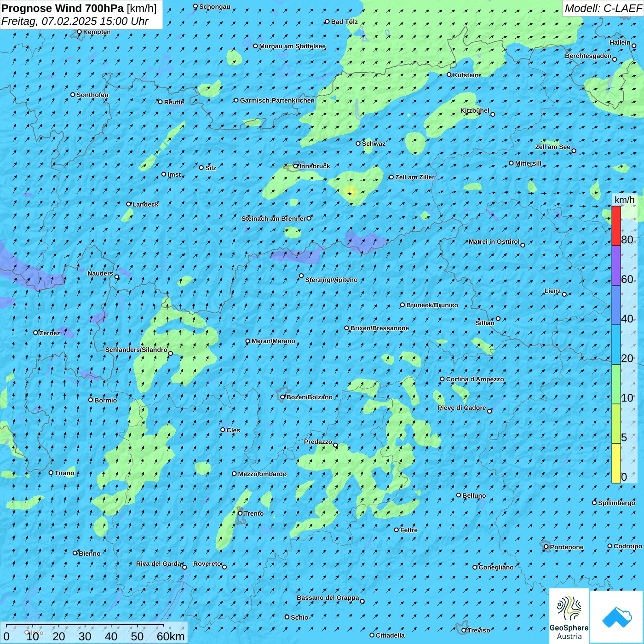The image size is (644, 644).
Task: Click the Treviso label
Action: tap(479, 630)
